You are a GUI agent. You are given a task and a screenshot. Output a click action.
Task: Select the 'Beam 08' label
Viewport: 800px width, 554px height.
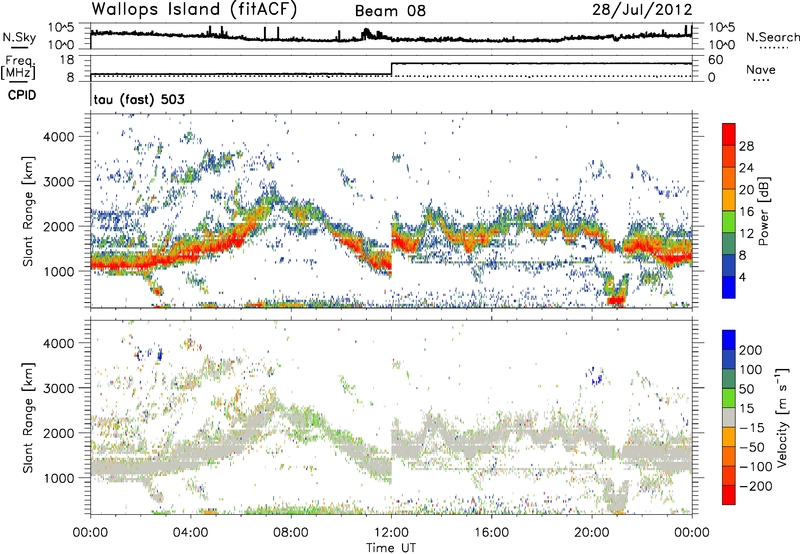[x=390, y=11]
